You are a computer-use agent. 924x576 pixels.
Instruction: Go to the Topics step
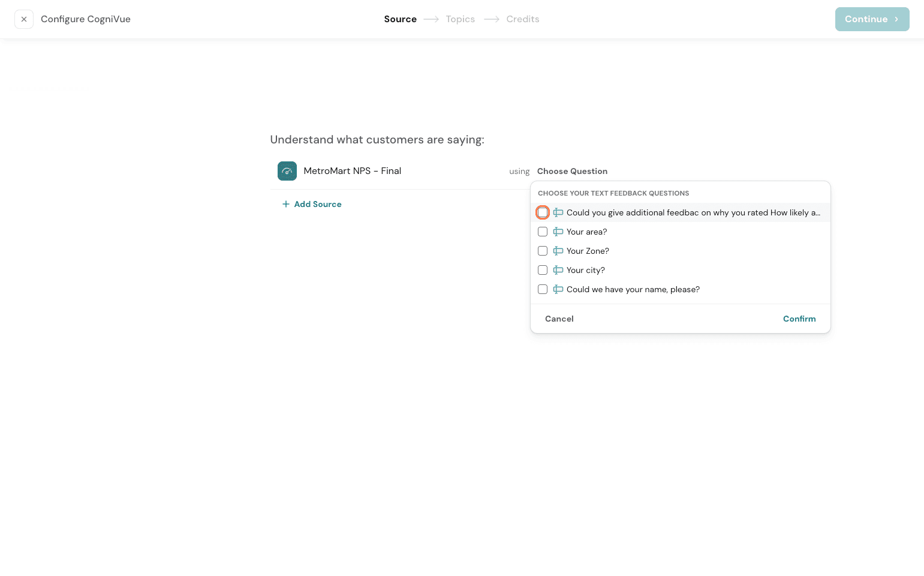(x=460, y=19)
